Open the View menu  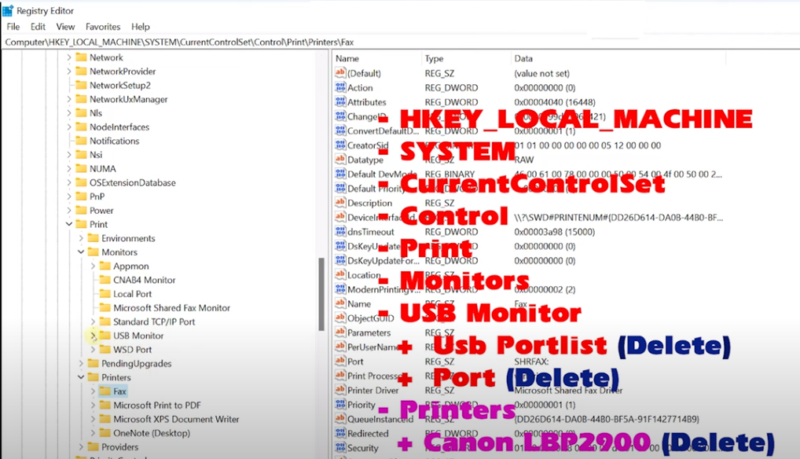(x=65, y=27)
